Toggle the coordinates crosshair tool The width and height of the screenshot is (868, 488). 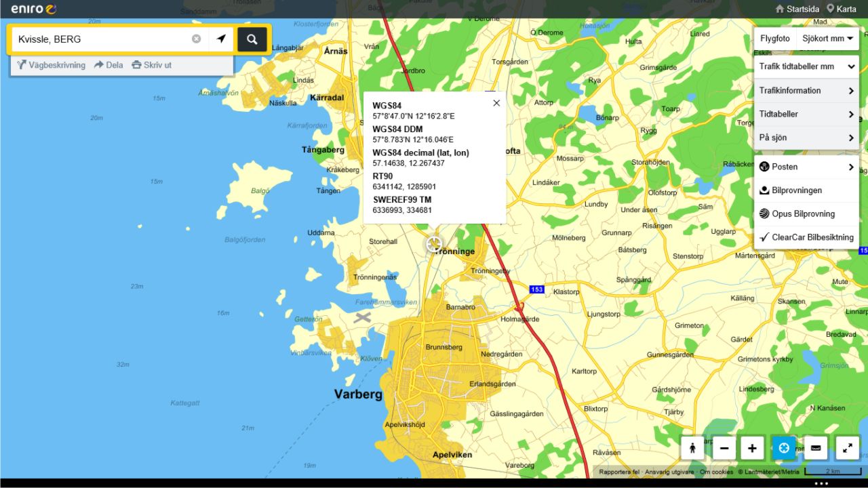(784, 448)
